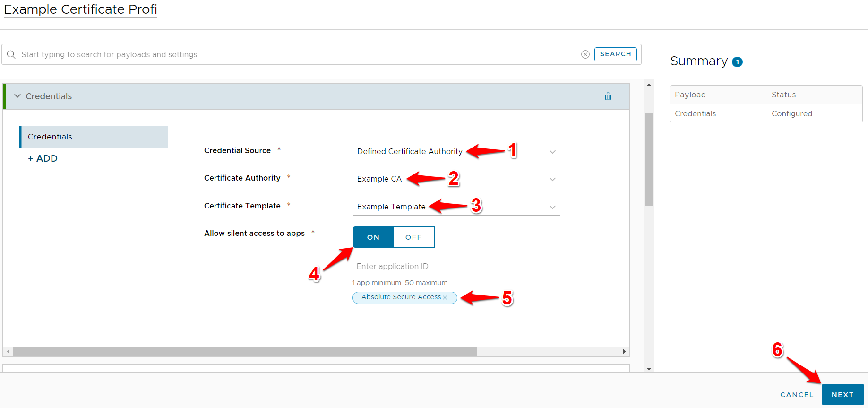The width and height of the screenshot is (868, 408).
Task: Click the magnifying glass search icon
Action: [11, 55]
